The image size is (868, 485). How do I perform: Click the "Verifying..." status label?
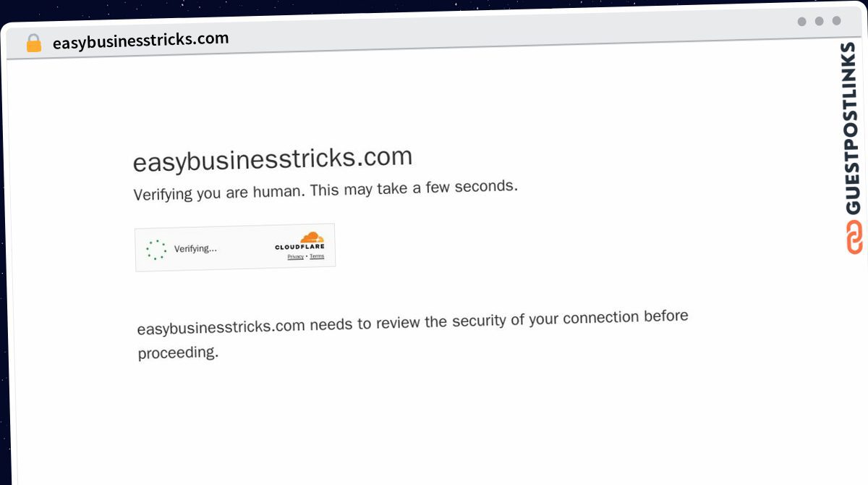point(195,249)
